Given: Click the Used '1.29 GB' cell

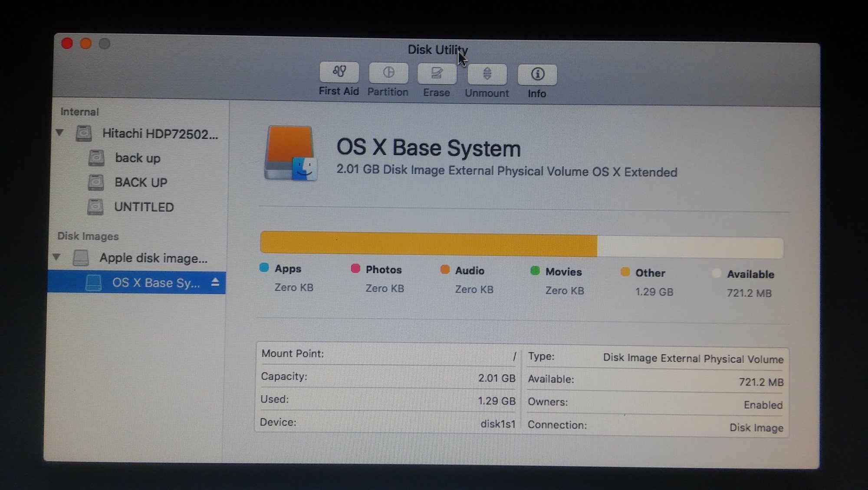Looking at the screenshot, I should coord(496,401).
